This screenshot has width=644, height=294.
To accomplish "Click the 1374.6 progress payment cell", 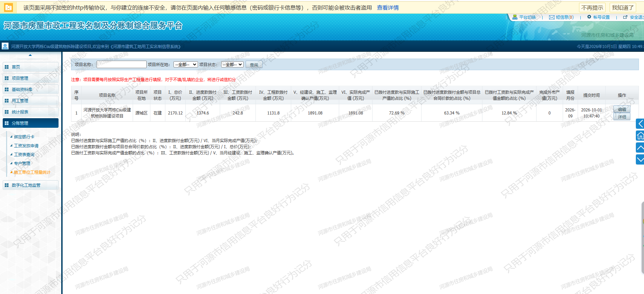I will (203, 113).
